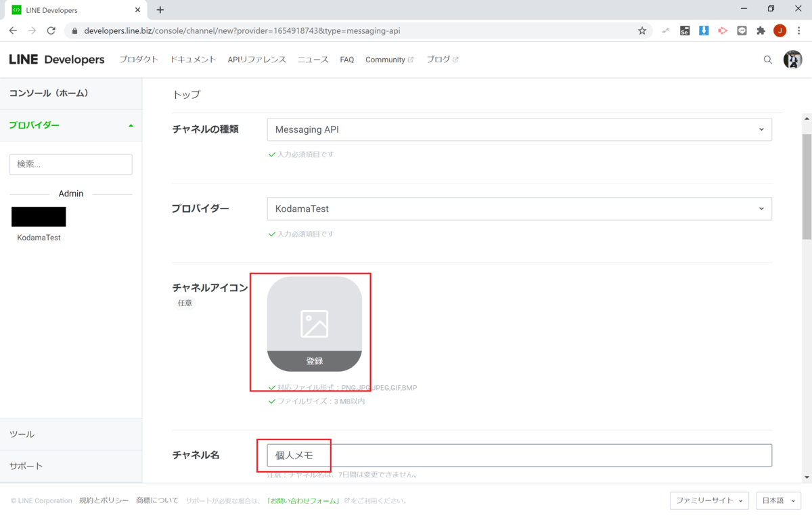Viewport: 812px width, 518px height.
Task: Close the LINE Developers browser tab
Action: point(137,10)
